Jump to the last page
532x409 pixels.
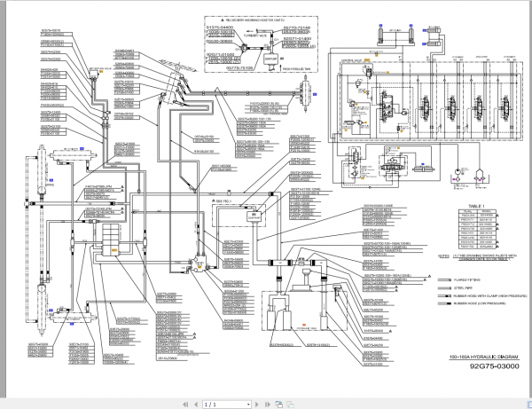click(x=265, y=403)
